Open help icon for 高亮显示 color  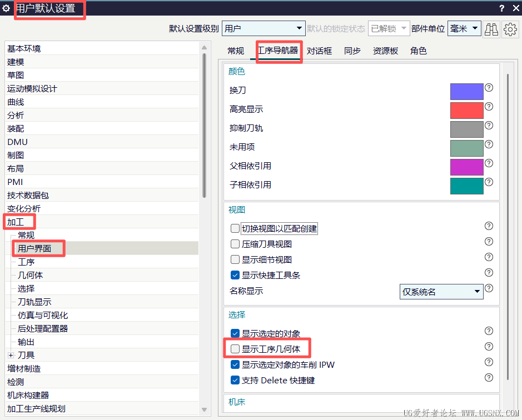[489, 107]
